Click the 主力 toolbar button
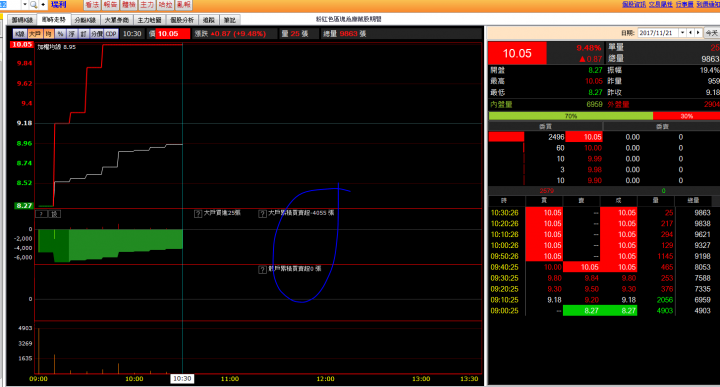Screen dimensions: 720x387 (147, 5)
